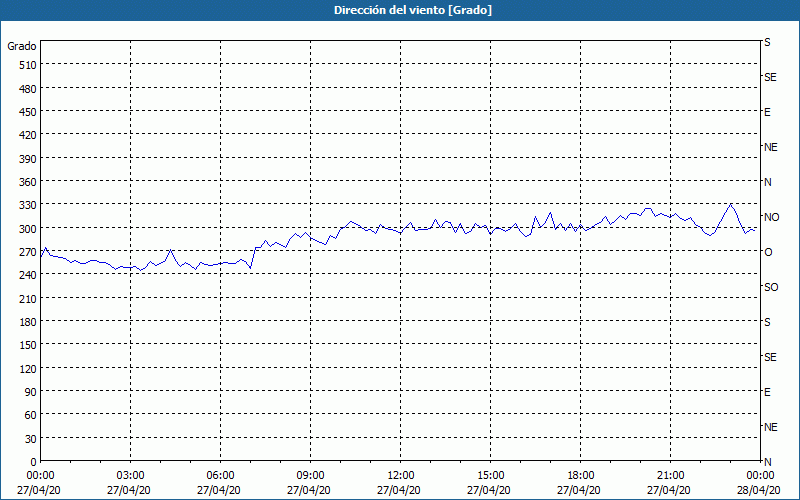Select the 270 y-axis value
The image size is (800, 500).
[28, 252]
